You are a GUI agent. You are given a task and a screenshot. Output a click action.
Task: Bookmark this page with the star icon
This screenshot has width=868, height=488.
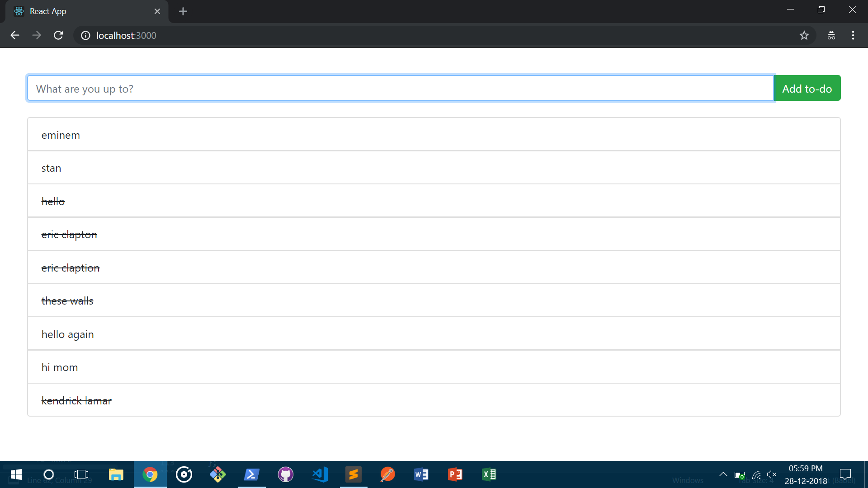(804, 35)
